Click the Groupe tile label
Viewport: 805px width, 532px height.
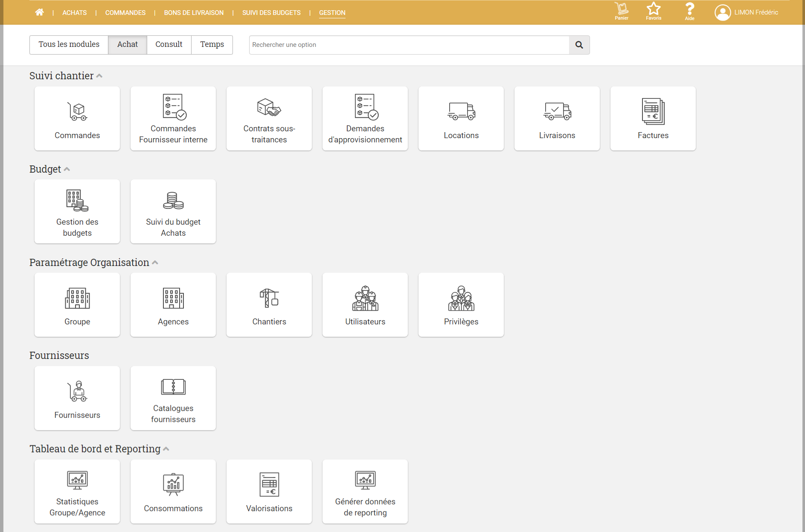click(x=77, y=322)
